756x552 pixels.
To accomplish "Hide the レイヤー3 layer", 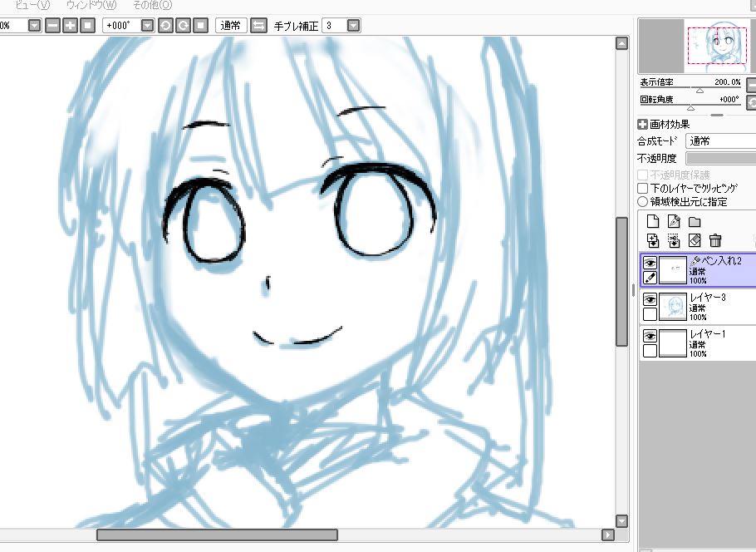I will click(650, 299).
